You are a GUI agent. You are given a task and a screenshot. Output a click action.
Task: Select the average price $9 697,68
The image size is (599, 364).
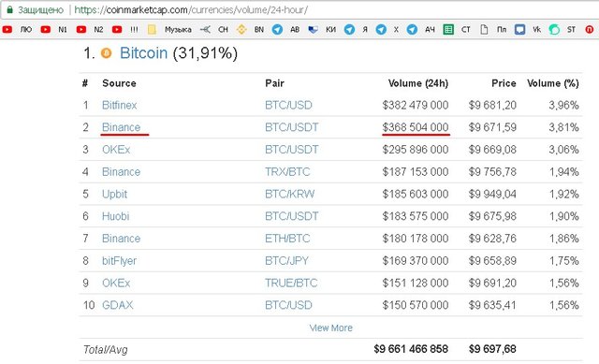(492, 349)
